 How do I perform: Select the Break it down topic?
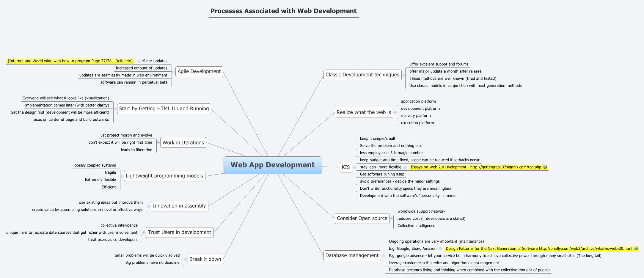[205, 259]
